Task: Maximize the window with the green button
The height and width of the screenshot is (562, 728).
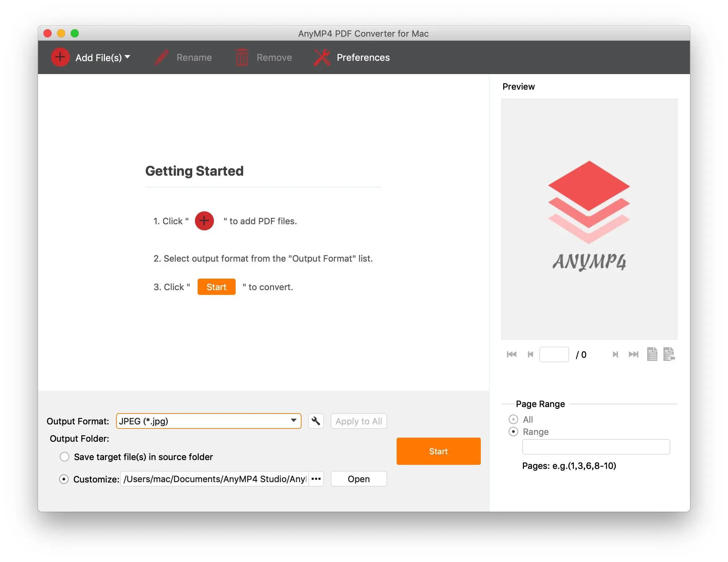Action: tap(75, 33)
